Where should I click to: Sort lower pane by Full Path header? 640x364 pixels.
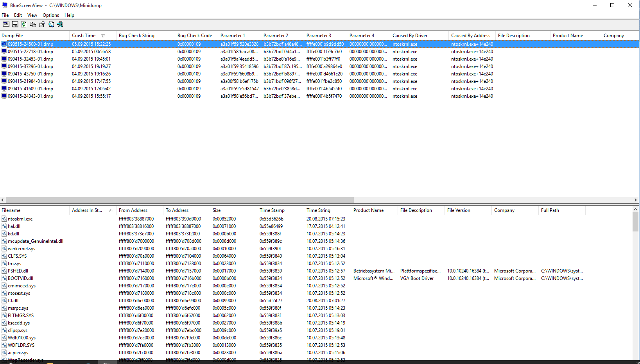[x=562, y=210]
